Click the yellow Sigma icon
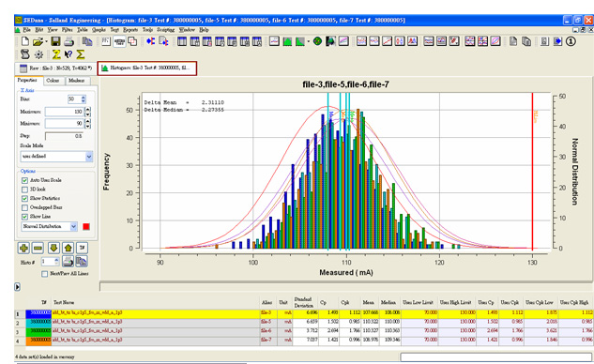Image resolution: width=594 pixels, height=364 pixels. click(x=81, y=54)
